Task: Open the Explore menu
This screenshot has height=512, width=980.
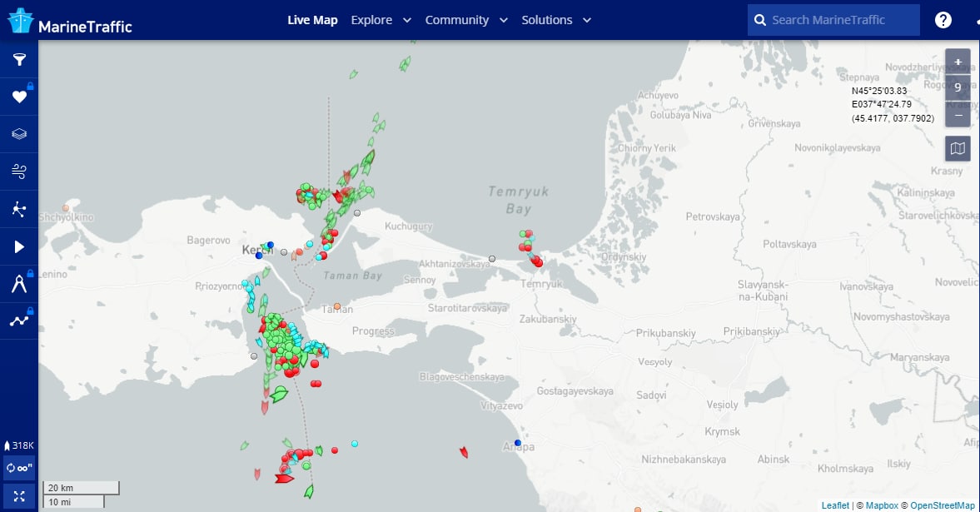Action: point(371,20)
